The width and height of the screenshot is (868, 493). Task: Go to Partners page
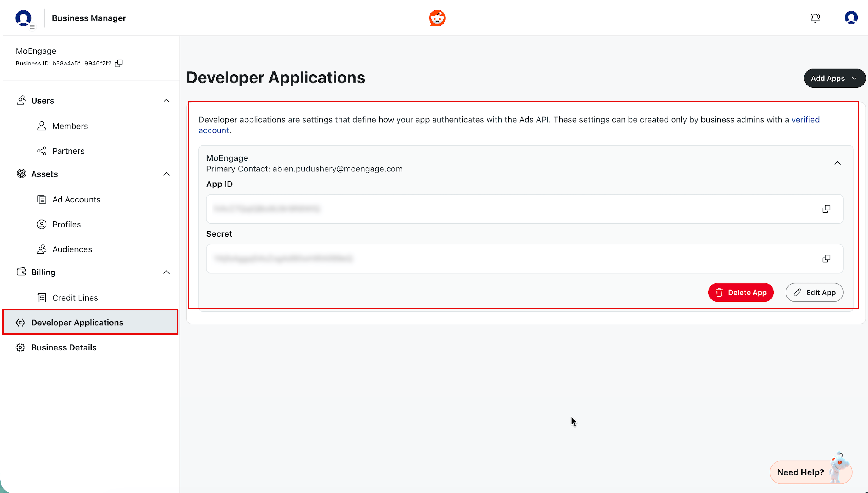[x=68, y=151]
